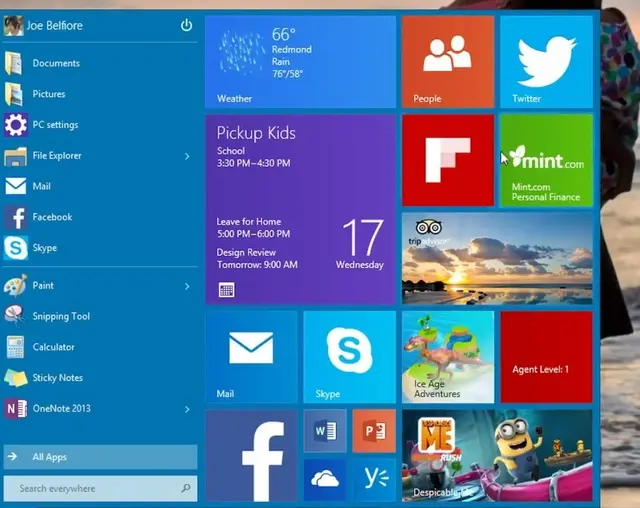640x508 pixels.
Task: Click 'Design Review' event text
Action: click(246, 253)
